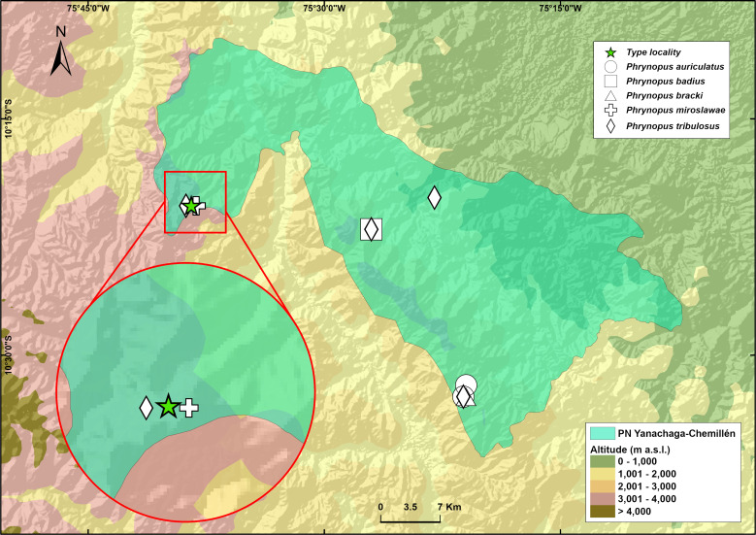Viewport: 756px width, 535px height.
Task: Click the scale bar line
Action: (x=411, y=518)
